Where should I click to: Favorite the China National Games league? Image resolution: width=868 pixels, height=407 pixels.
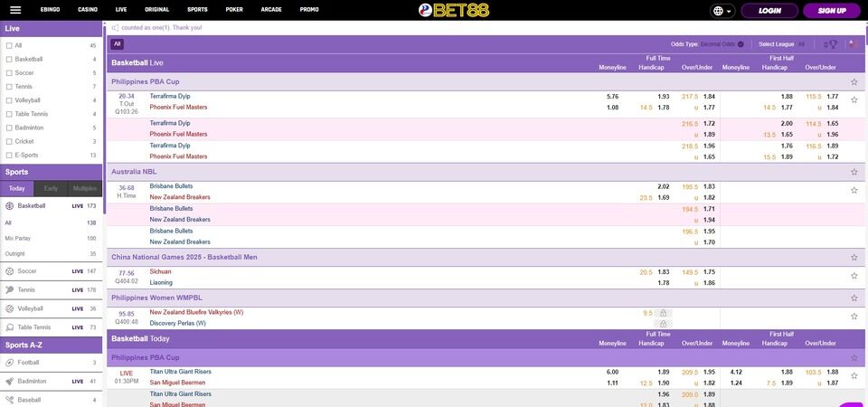coord(854,258)
